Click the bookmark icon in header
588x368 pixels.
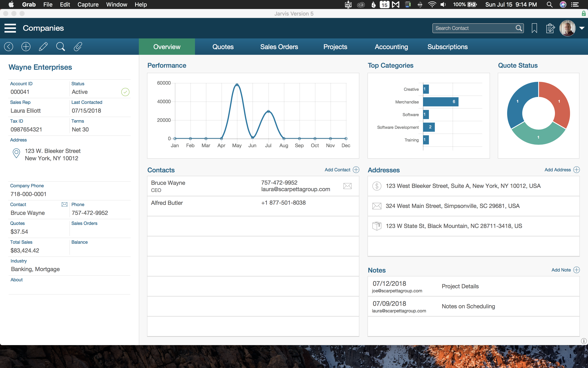[534, 28]
